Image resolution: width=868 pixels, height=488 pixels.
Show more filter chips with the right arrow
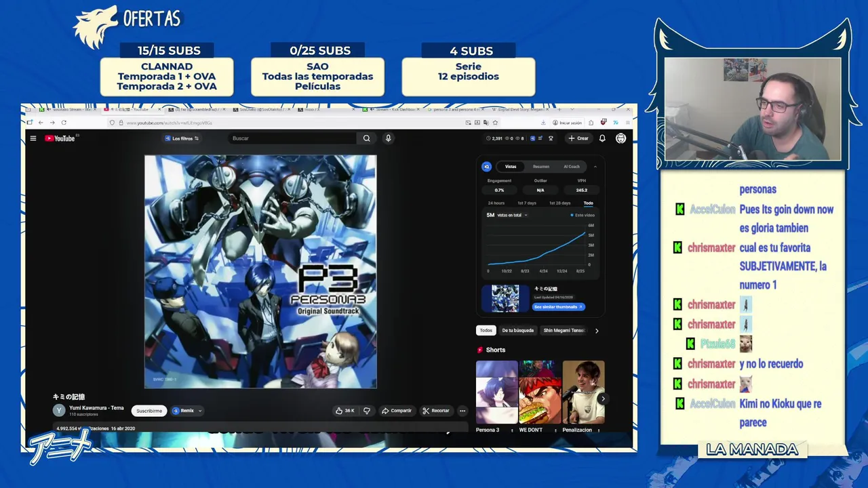597,331
